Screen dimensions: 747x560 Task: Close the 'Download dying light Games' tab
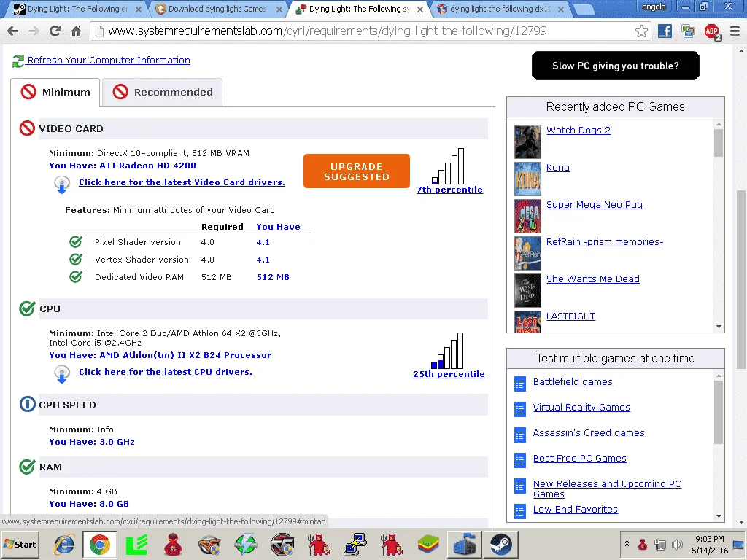click(279, 9)
